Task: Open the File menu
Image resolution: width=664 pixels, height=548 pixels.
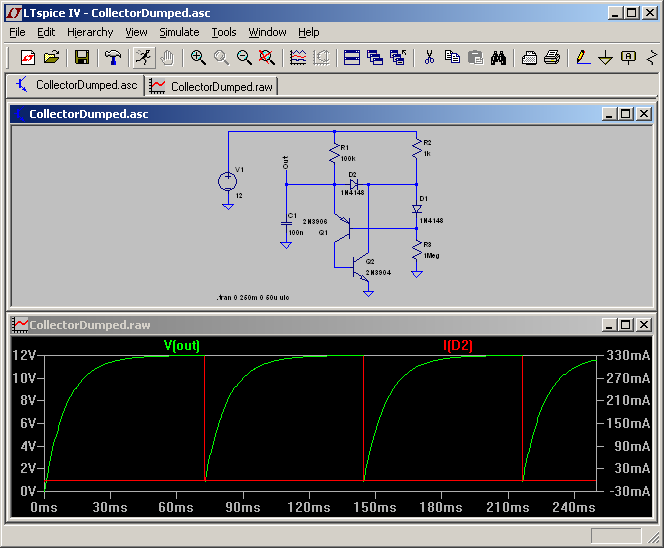Action: pyautogui.click(x=17, y=32)
